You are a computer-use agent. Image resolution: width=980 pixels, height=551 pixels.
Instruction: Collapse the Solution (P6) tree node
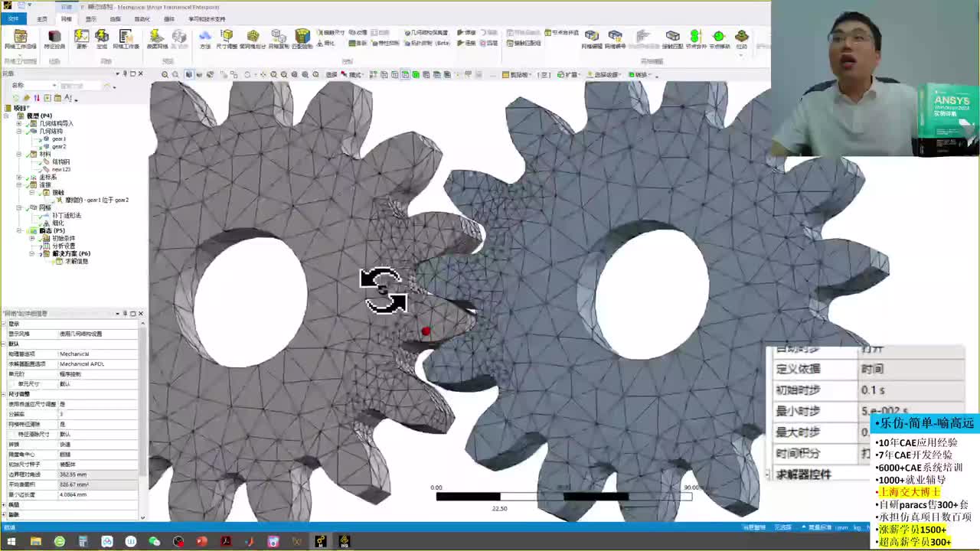pos(32,253)
